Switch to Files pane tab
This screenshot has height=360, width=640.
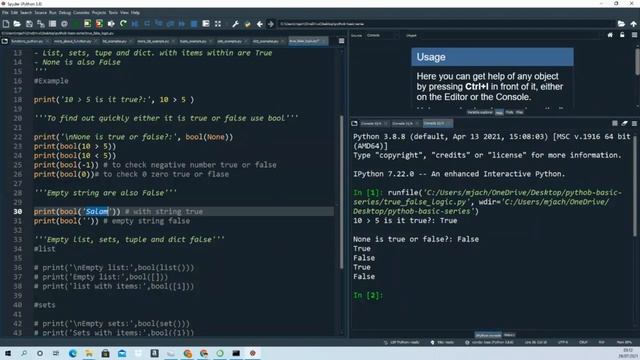tap(519, 112)
